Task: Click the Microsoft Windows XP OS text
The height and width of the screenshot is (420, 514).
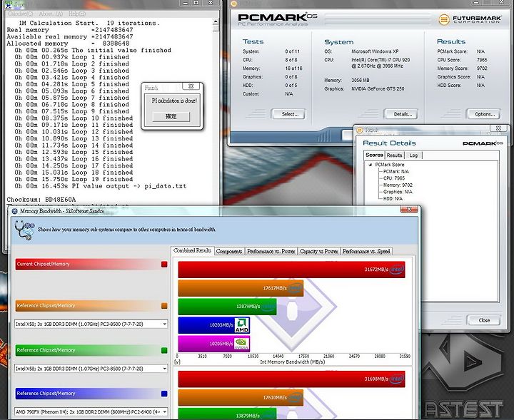Action: pos(375,51)
